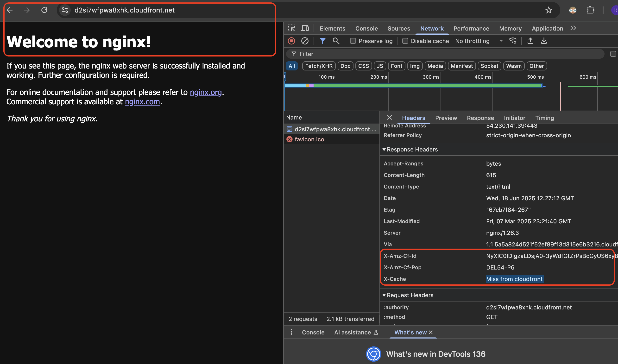Screen dimensions: 618x364
Task: Filter requests by Fetch/XHR
Action: pyautogui.click(x=319, y=66)
